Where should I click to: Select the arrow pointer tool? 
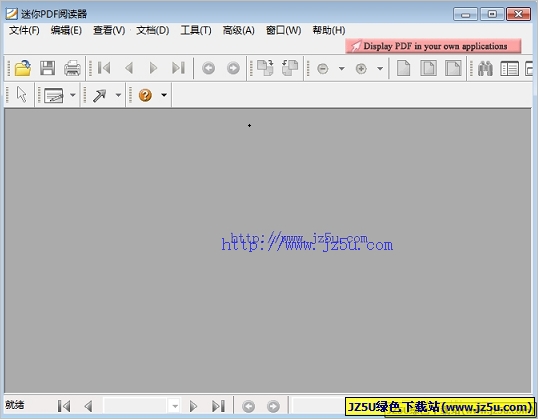(22, 94)
